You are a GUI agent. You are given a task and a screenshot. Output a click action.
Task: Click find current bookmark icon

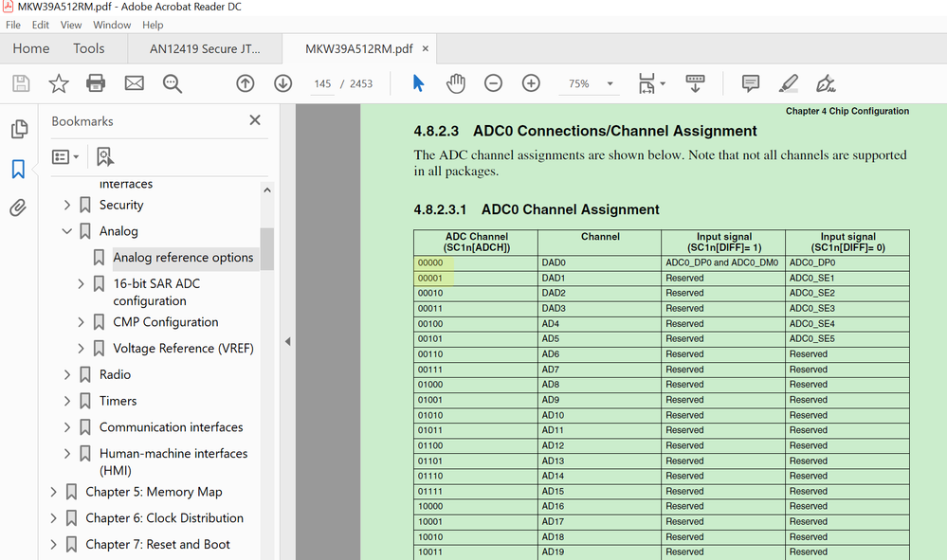[x=104, y=157]
